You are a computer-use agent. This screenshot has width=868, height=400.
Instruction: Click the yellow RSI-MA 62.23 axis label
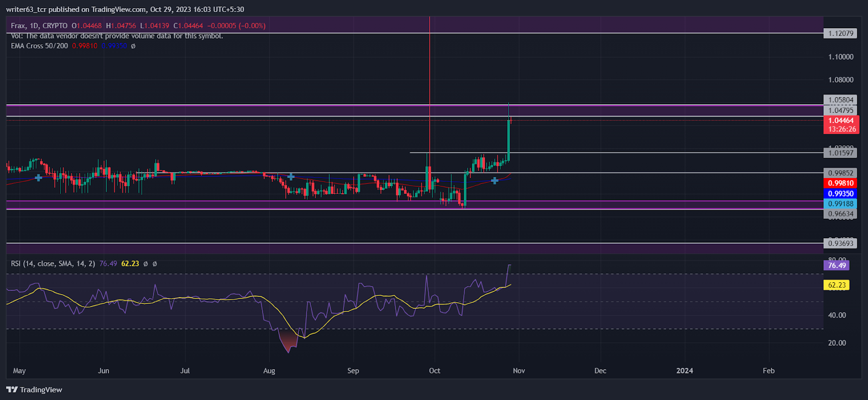click(837, 285)
